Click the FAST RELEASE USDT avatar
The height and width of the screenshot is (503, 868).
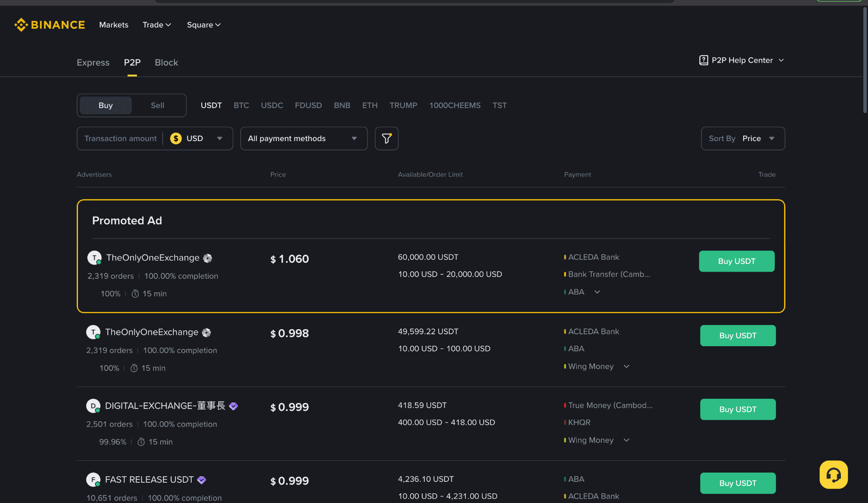click(93, 480)
